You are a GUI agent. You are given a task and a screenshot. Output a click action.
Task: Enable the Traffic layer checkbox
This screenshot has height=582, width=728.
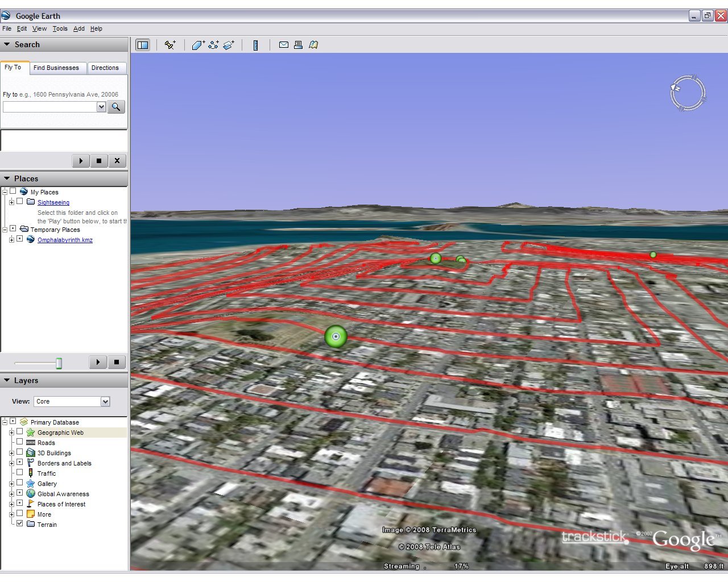[x=19, y=473]
